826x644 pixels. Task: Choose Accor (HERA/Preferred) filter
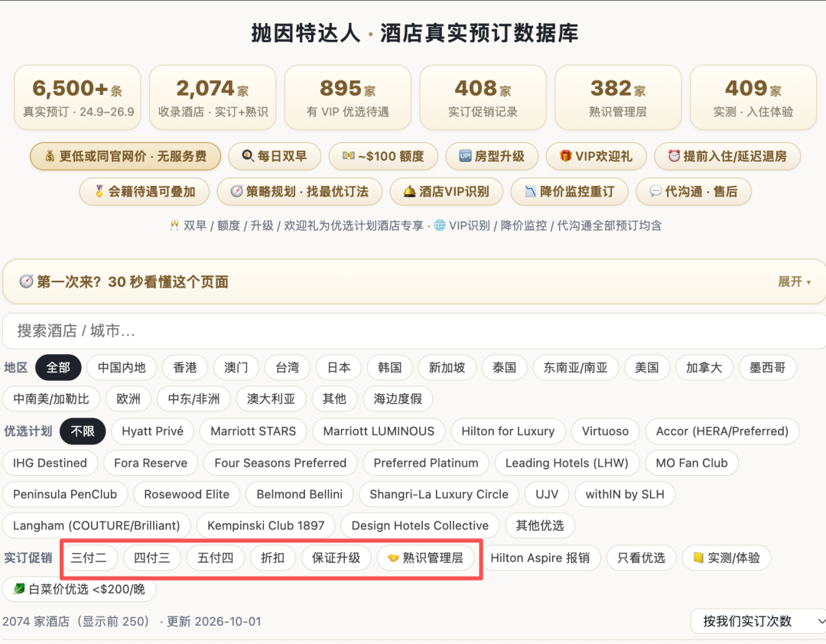point(722,431)
